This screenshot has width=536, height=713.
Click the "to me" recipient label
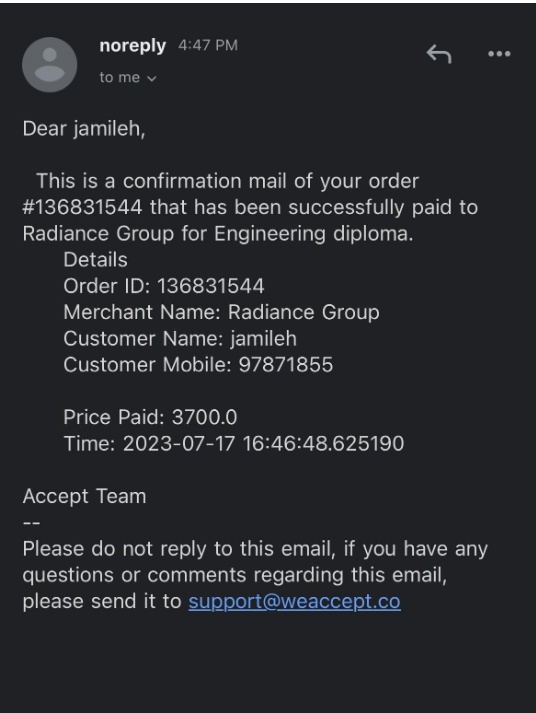[x=120, y=77]
